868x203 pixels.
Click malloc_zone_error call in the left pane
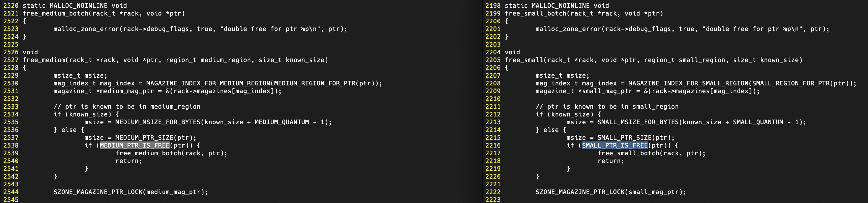click(86, 29)
